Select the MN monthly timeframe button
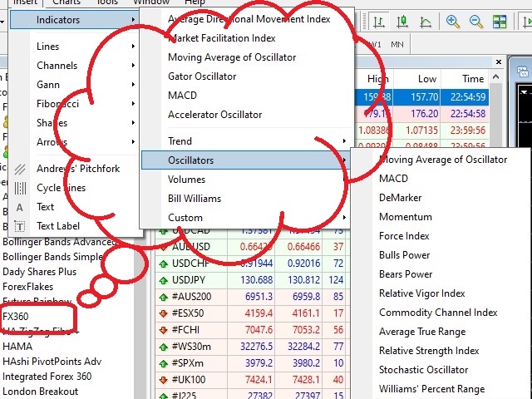The image size is (532, 399). (397, 43)
